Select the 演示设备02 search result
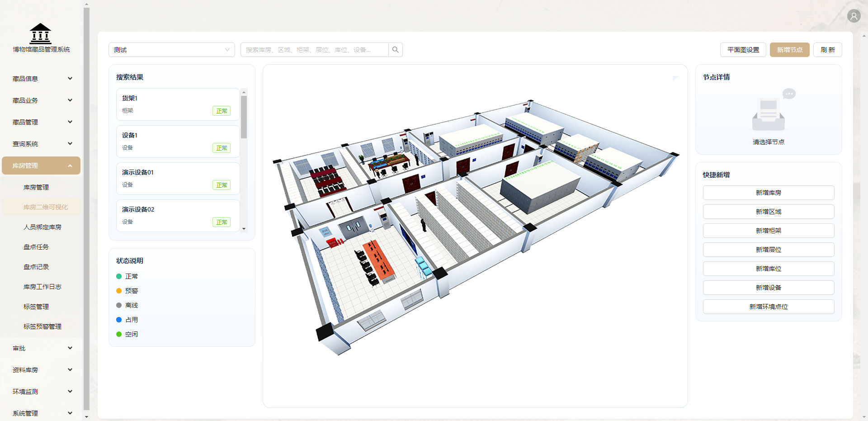The width and height of the screenshot is (868, 421). tap(178, 216)
